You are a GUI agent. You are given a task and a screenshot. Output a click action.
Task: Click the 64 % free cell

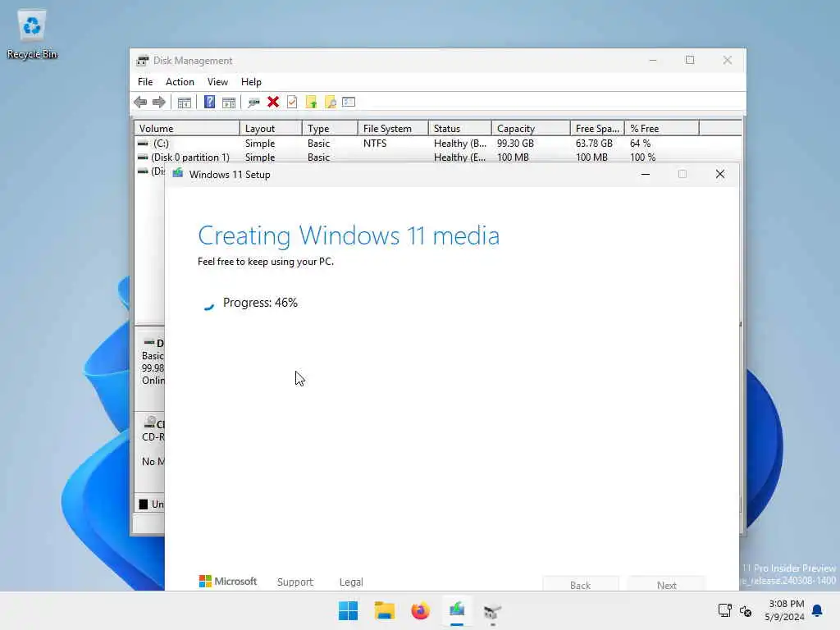coord(640,143)
